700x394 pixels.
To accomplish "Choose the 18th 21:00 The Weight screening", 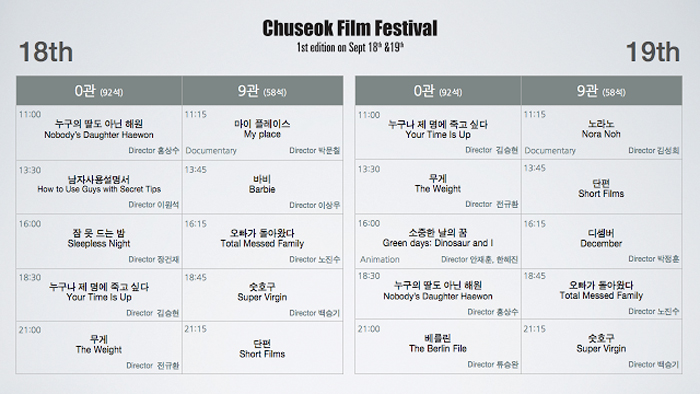I will [99, 347].
